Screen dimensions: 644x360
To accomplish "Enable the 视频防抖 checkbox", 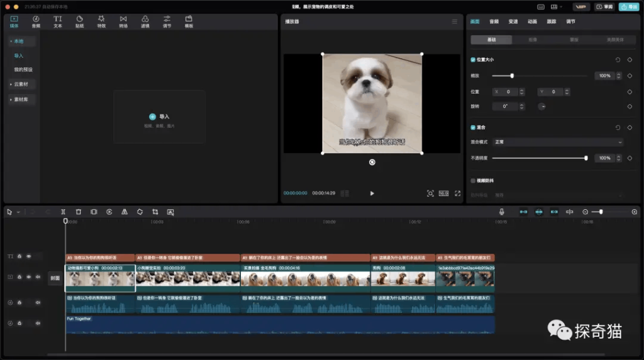I will (x=474, y=180).
